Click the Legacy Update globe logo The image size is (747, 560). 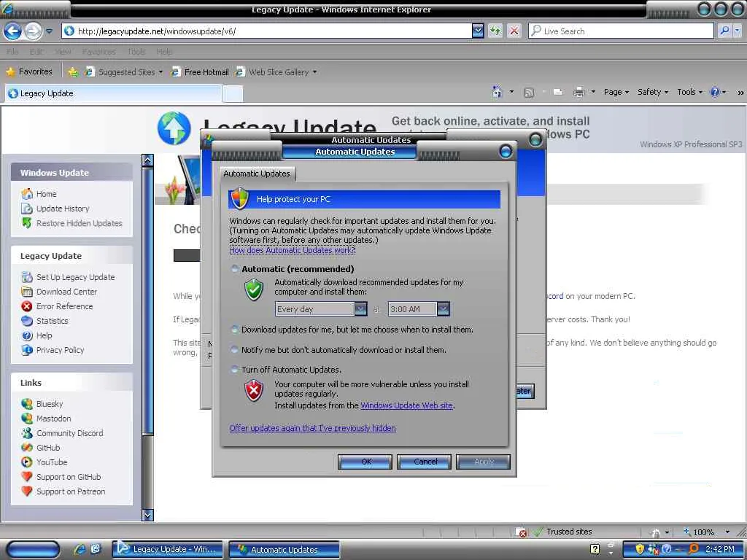click(x=174, y=128)
